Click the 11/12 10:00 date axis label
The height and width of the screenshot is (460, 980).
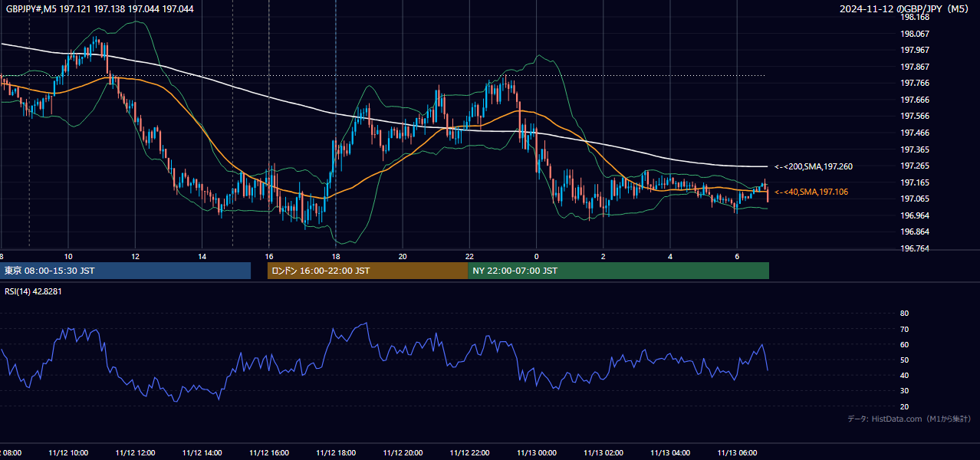[x=68, y=453]
